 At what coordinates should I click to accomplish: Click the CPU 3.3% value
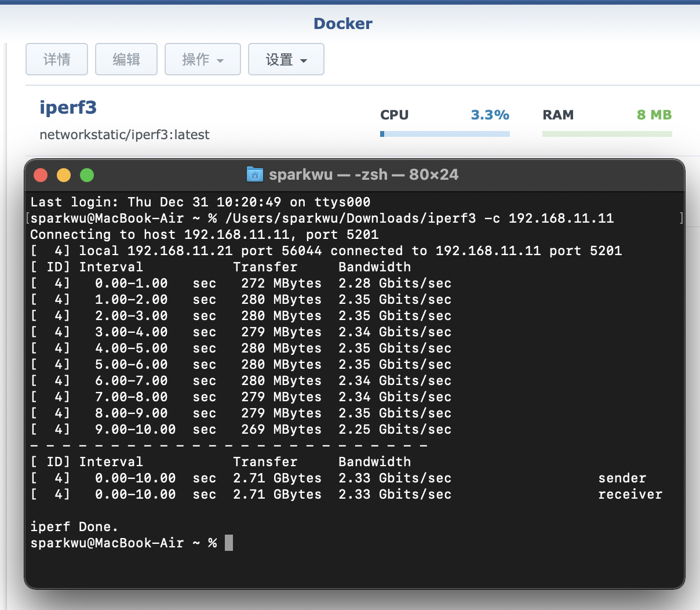coord(490,115)
